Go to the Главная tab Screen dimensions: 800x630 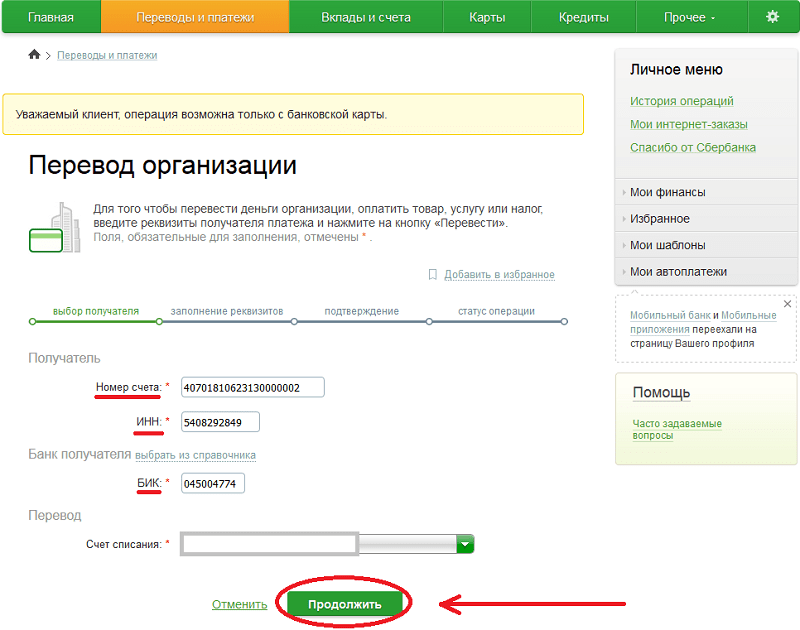pos(51,17)
